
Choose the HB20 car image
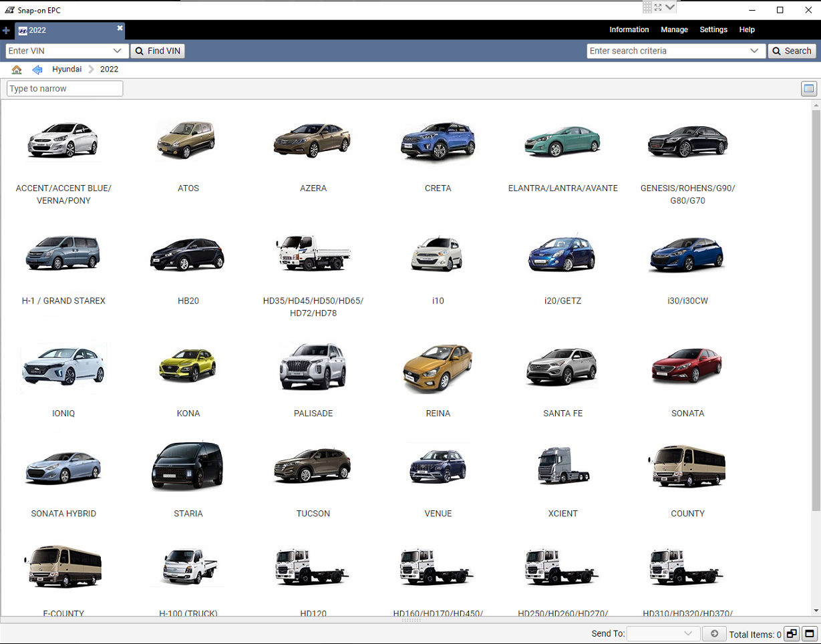[188, 254]
